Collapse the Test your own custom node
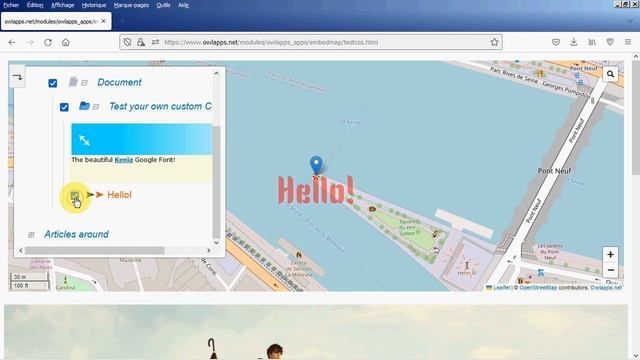Viewport: 640px width, 360px height. tap(96, 107)
